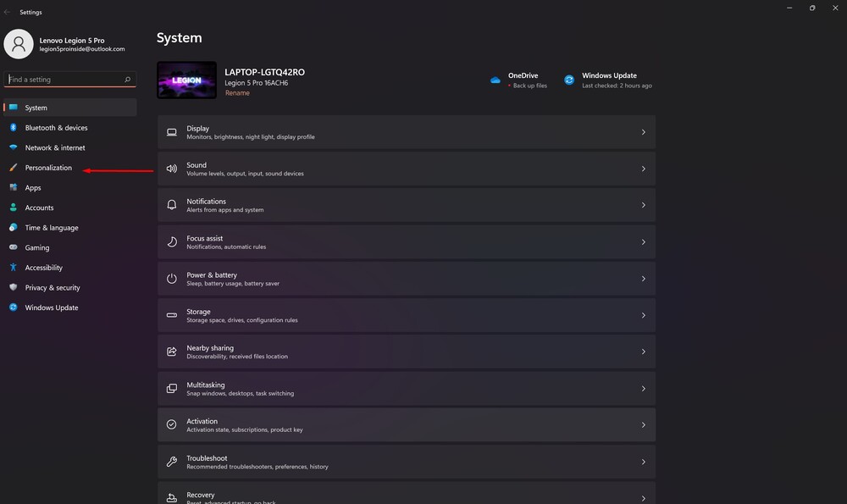Expand Focus assist chevron
This screenshot has width=847, height=504.
(x=644, y=242)
